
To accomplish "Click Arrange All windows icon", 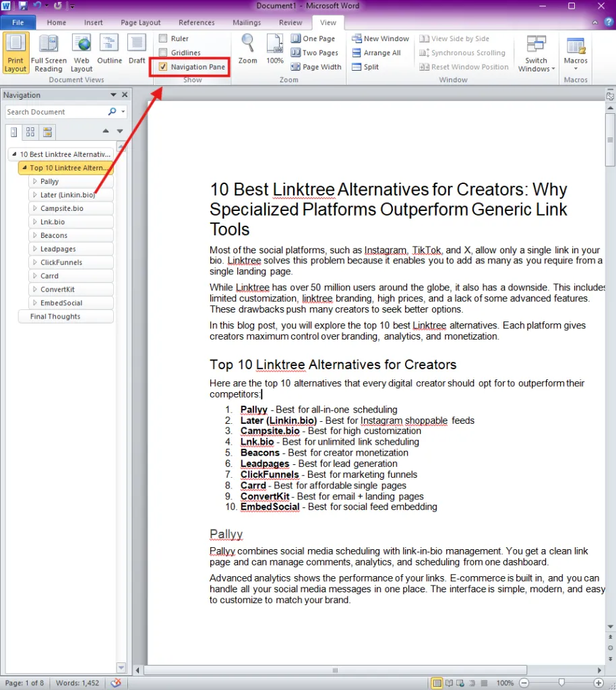I will tap(357, 53).
